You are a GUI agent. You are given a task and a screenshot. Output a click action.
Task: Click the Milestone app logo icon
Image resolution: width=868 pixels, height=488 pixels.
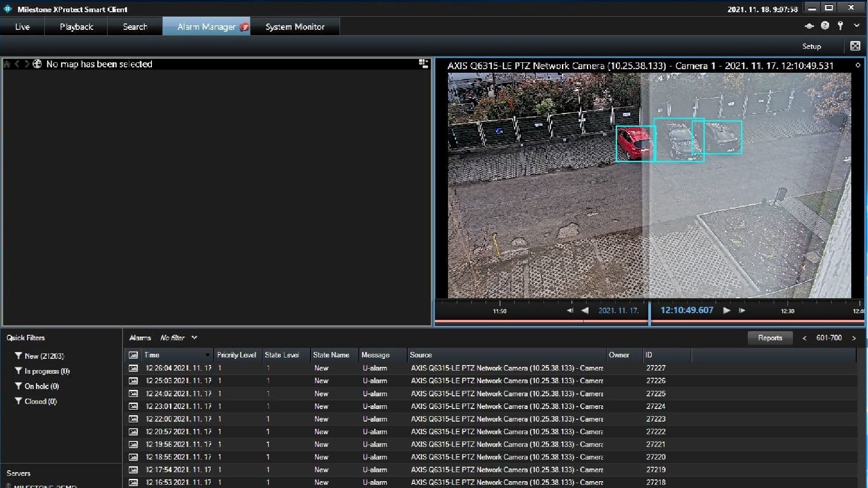(8, 9)
